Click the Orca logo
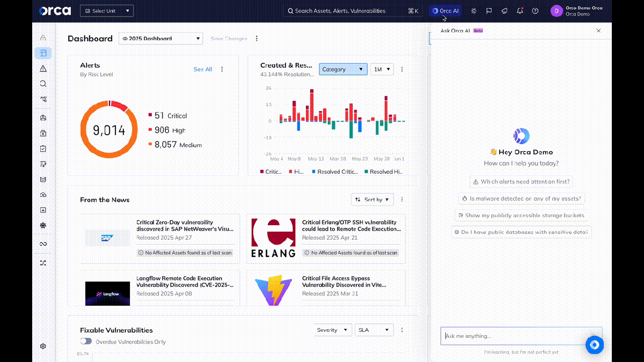644x362 pixels. coord(54,10)
